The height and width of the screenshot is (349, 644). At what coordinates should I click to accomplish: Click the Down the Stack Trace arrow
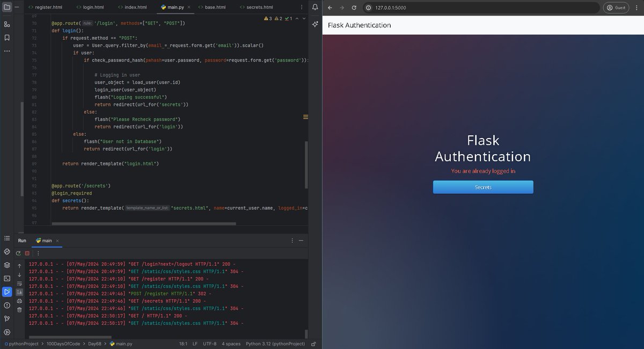click(19, 275)
